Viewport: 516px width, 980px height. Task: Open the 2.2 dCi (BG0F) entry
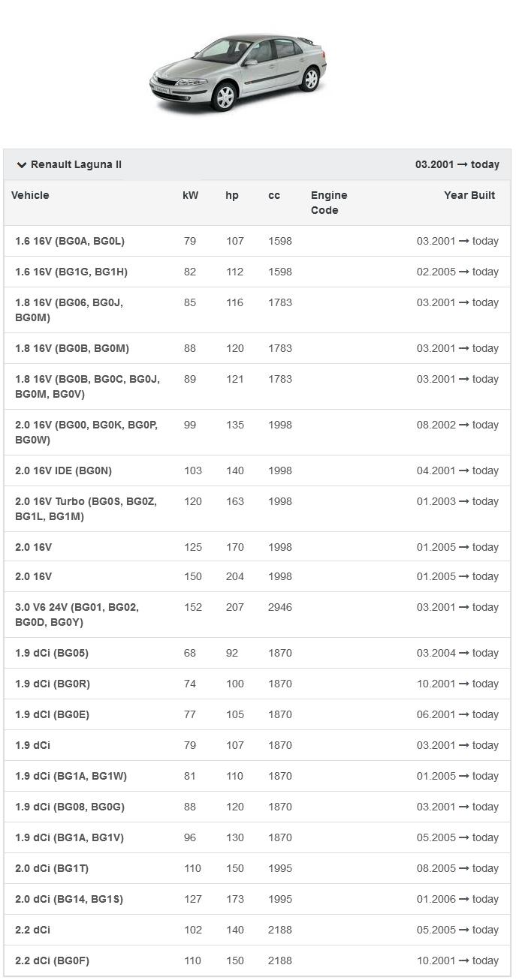coord(52,960)
